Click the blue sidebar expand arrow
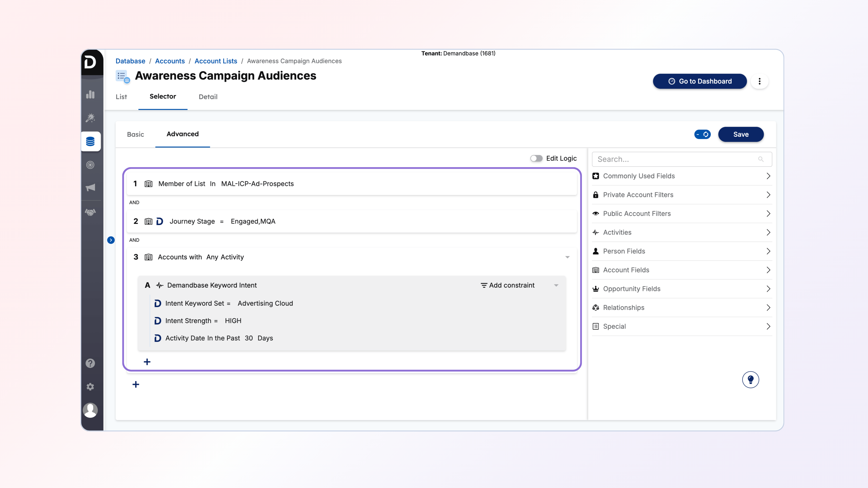The height and width of the screenshot is (488, 868). point(111,240)
